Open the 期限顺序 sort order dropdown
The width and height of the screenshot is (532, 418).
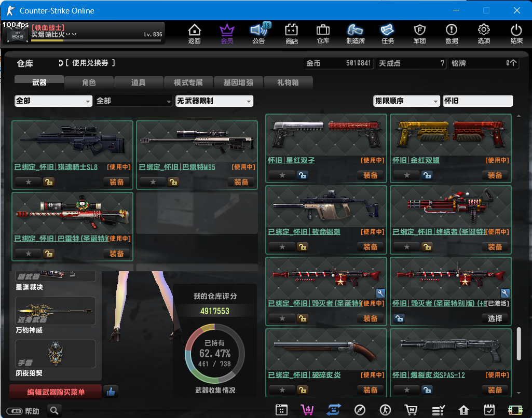[406, 101]
